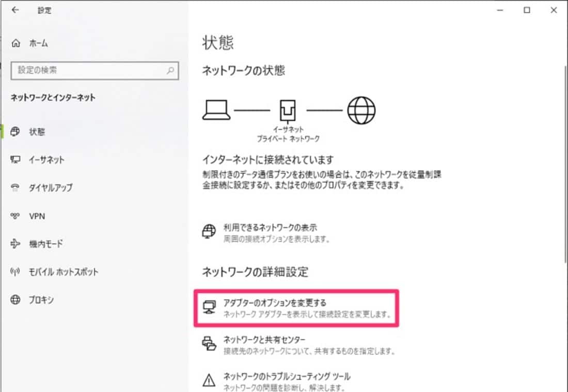This screenshot has height=392, width=568.
Task: Click the ネットワークと共有センター printer icon
Action: tap(209, 343)
